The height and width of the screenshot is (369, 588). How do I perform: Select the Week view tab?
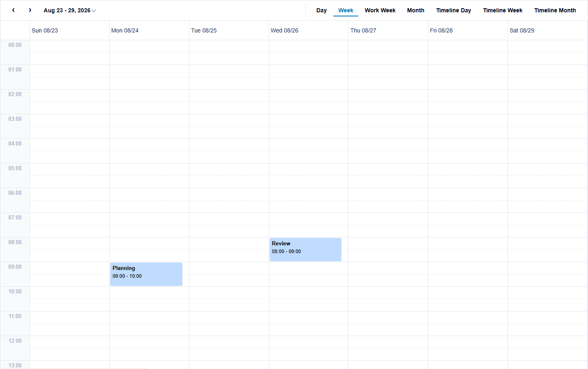click(346, 10)
